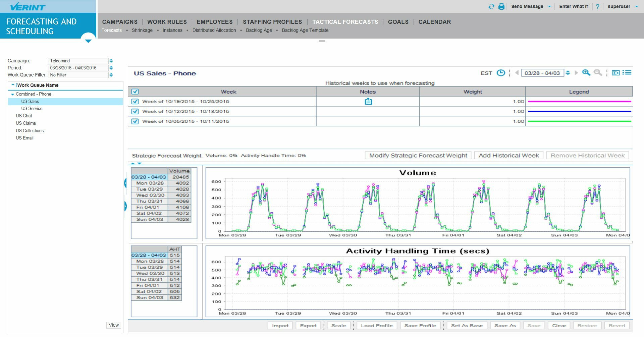Collapse the Combined - Phone tree node

tap(12, 94)
